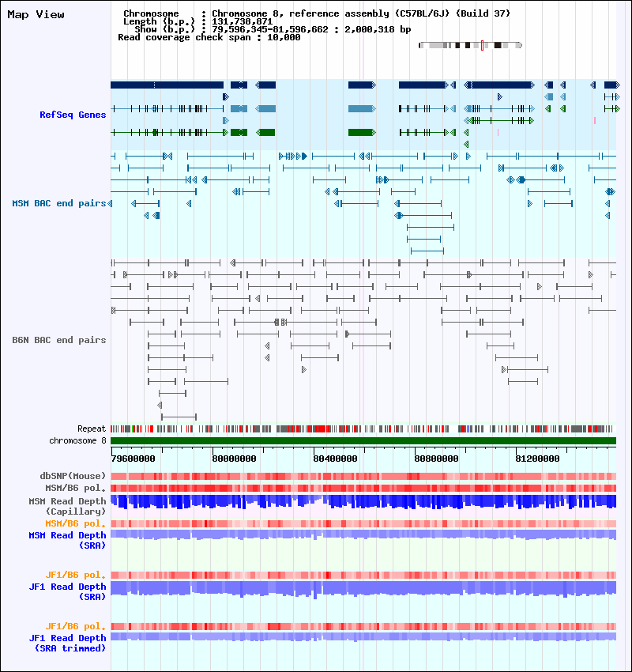Click the 80800000 axis coordinate
632x672 pixels.
tap(436, 459)
